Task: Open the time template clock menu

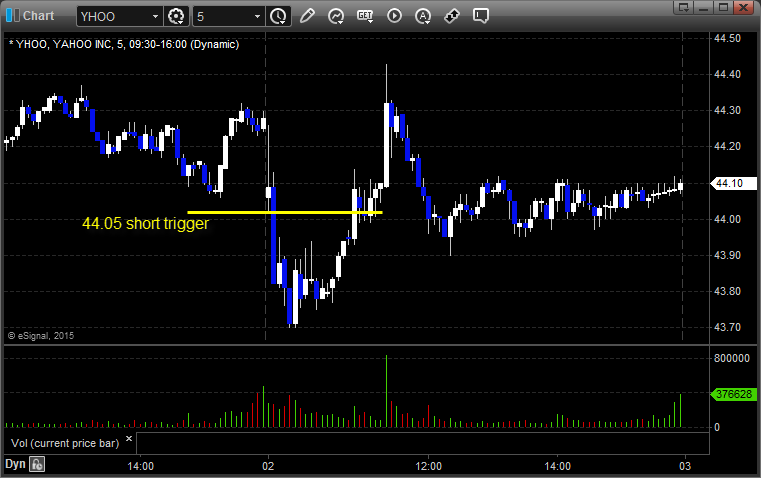Action: pos(279,16)
